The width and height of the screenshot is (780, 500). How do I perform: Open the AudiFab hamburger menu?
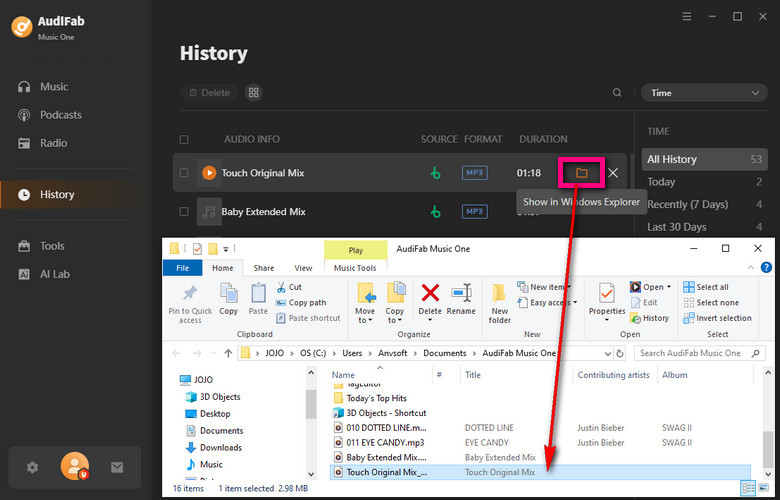coord(687,16)
